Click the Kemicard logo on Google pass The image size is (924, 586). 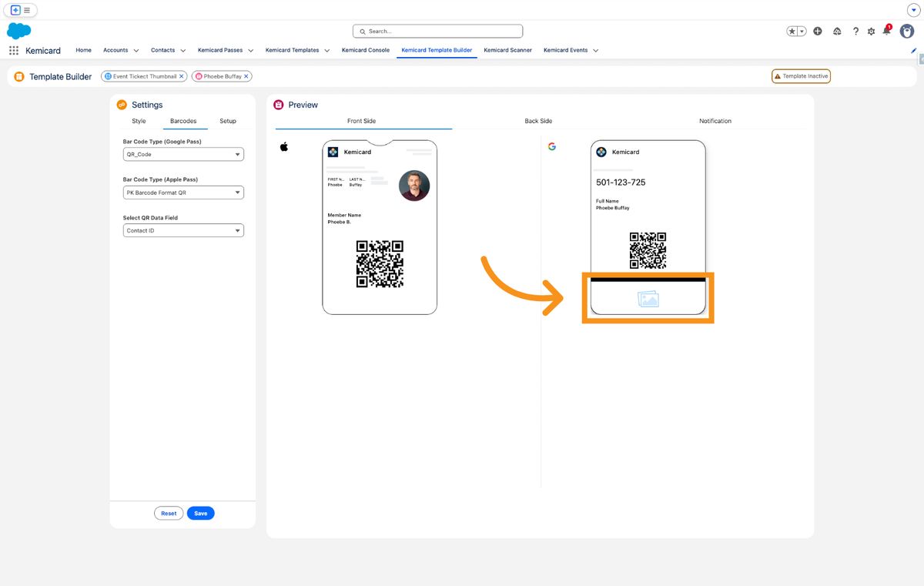(x=601, y=152)
